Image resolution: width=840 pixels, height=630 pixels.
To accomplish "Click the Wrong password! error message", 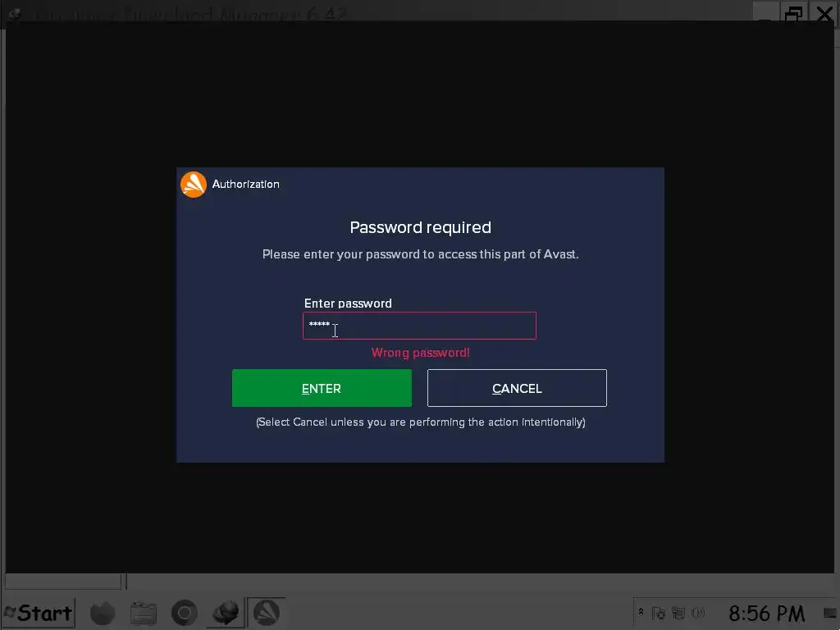I will (x=421, y=353).
